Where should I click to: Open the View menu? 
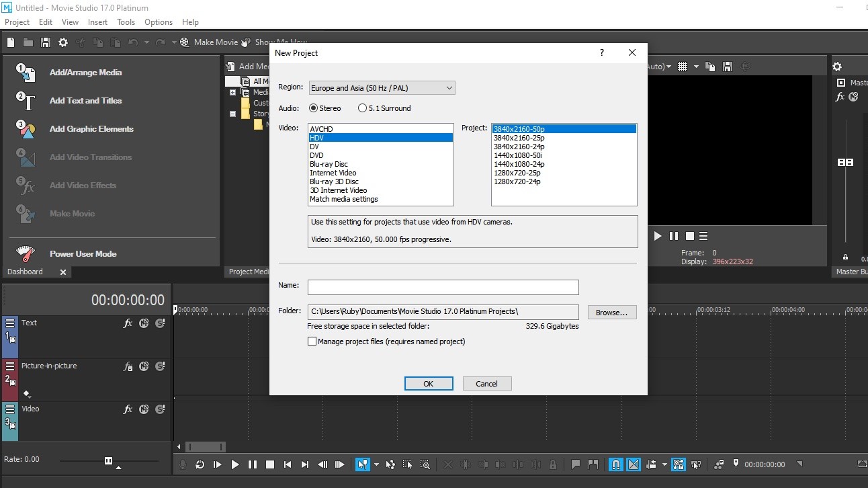(71, 22)
